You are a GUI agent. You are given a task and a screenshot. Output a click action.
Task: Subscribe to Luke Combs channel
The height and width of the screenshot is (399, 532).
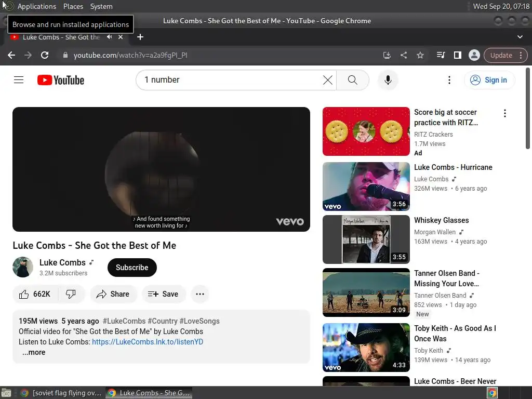click(x=132, y=268)
